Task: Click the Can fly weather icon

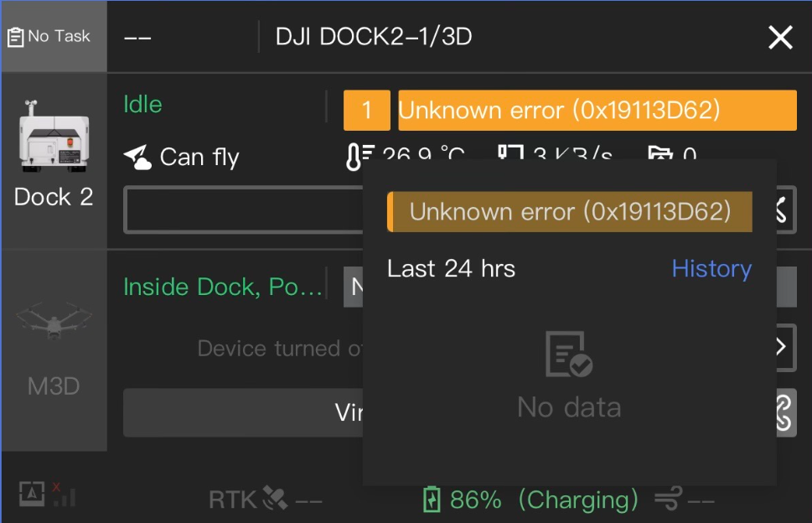Action: [137, 158]
